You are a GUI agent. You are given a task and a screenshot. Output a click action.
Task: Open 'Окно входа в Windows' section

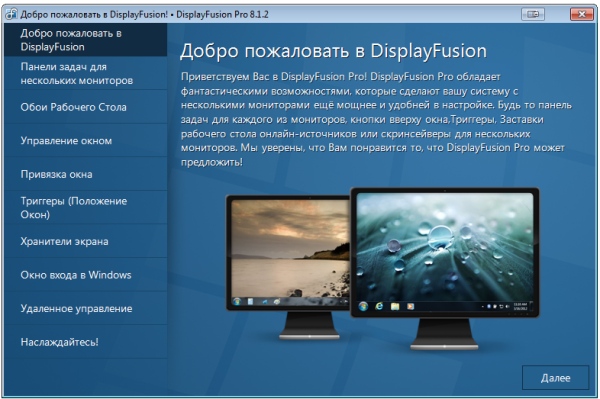tap(86, 275)
